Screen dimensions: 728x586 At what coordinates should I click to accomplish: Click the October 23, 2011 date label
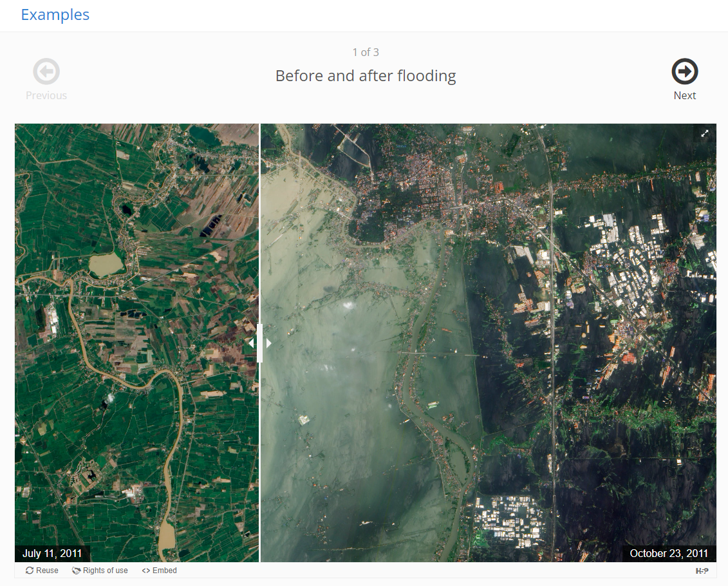click(669, 553)
